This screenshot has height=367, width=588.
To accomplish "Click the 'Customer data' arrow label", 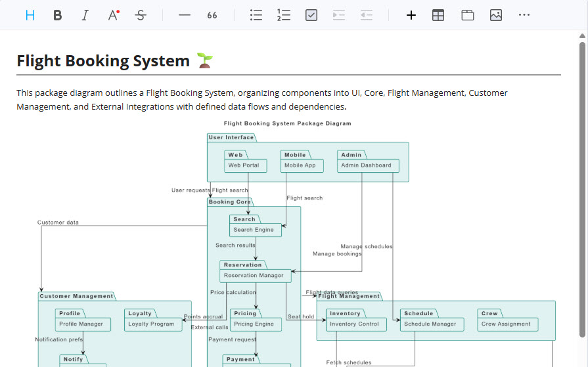I will [x=58, y=223].
